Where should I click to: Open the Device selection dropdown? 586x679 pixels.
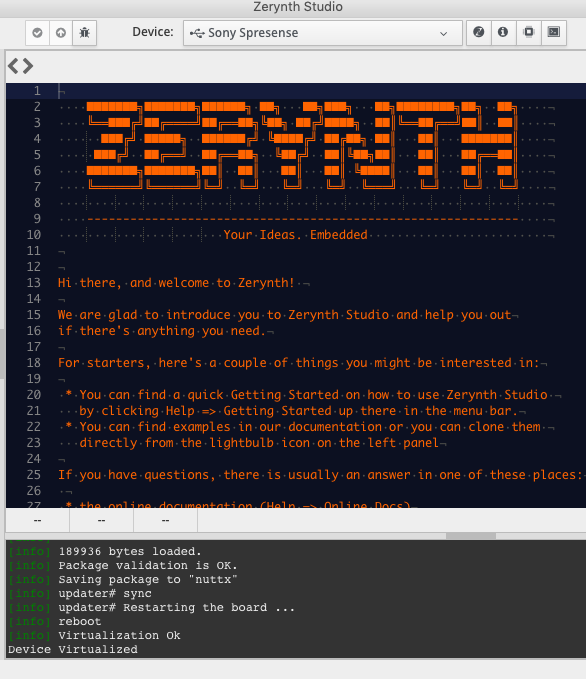323,33
